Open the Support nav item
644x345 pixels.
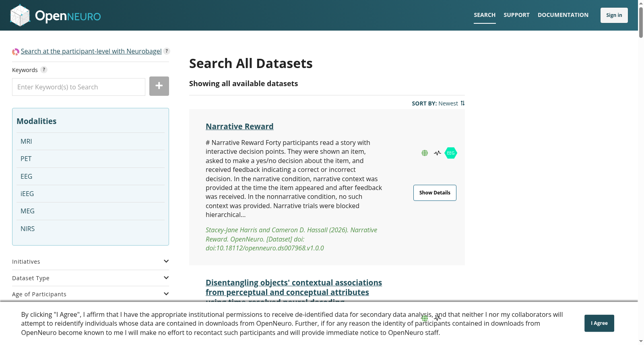coord(516,15)
